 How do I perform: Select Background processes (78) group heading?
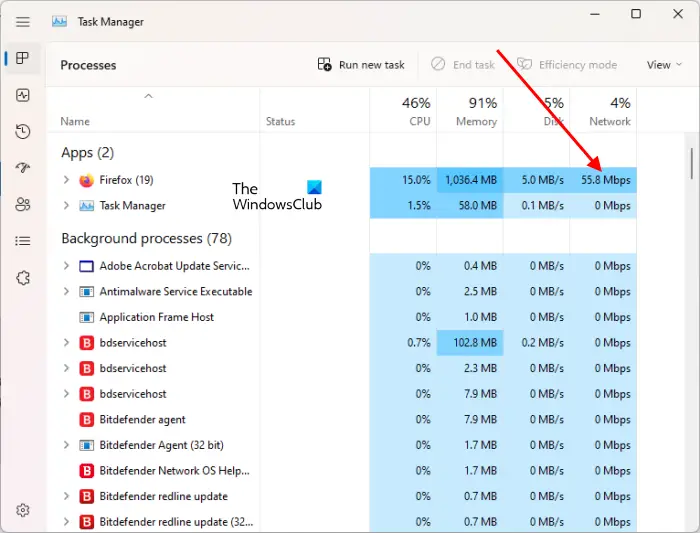click(x=146, y=238)
